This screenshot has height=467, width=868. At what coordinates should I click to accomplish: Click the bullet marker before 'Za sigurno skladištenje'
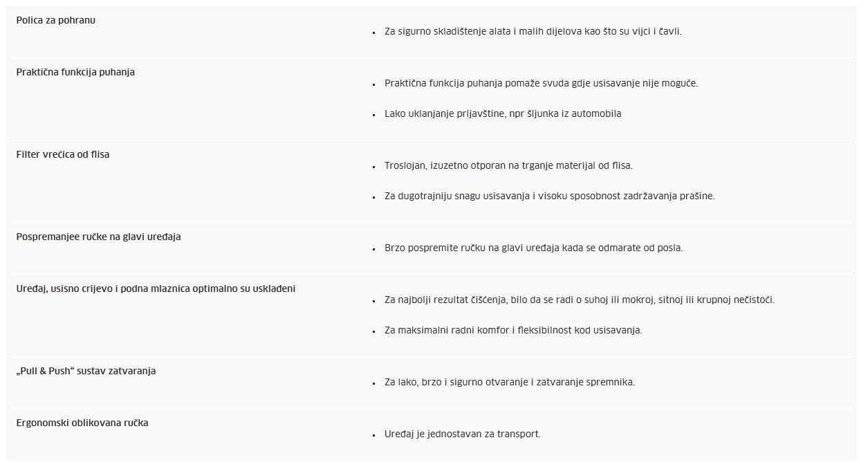tap(373, 33)
